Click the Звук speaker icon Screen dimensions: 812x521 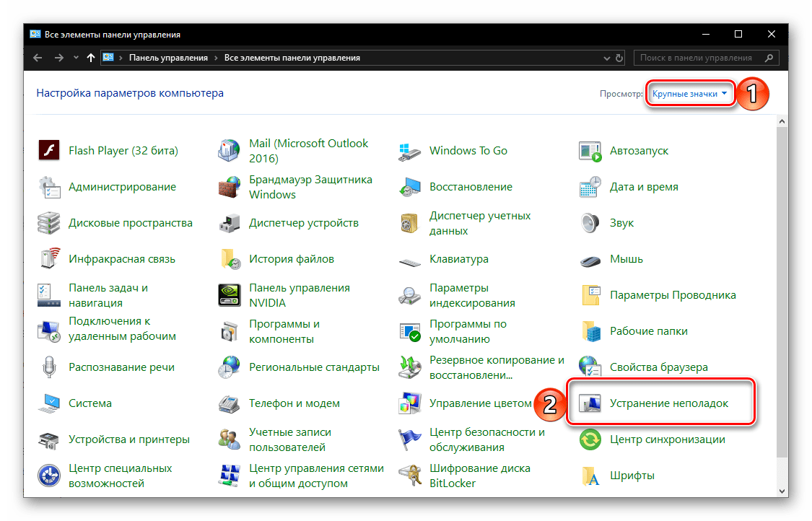[590, 223]
